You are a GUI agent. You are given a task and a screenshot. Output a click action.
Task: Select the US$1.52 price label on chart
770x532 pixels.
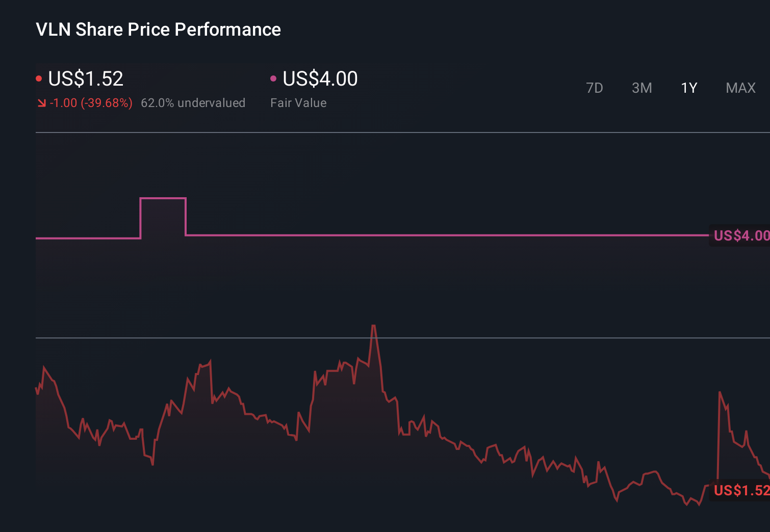tap(740, 491)
